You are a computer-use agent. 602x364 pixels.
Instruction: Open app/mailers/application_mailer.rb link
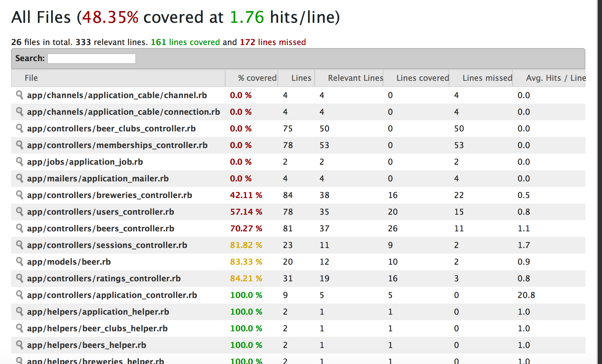click(98, 179)
